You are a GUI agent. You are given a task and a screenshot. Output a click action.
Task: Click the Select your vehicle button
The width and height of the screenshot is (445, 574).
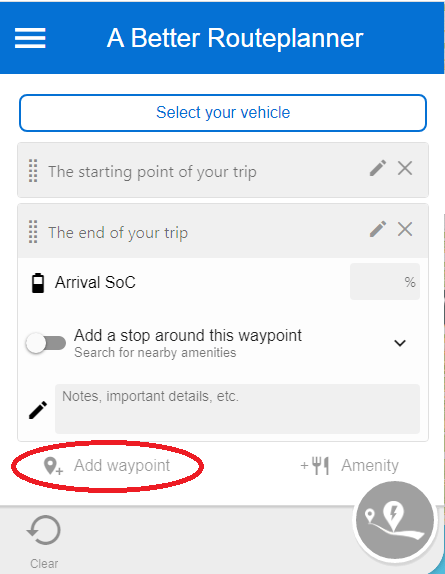tap(223, 113)
